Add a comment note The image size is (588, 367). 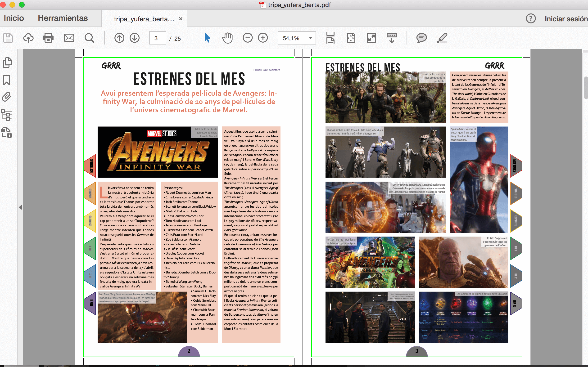pyautogui.click(x=421, y=38)
